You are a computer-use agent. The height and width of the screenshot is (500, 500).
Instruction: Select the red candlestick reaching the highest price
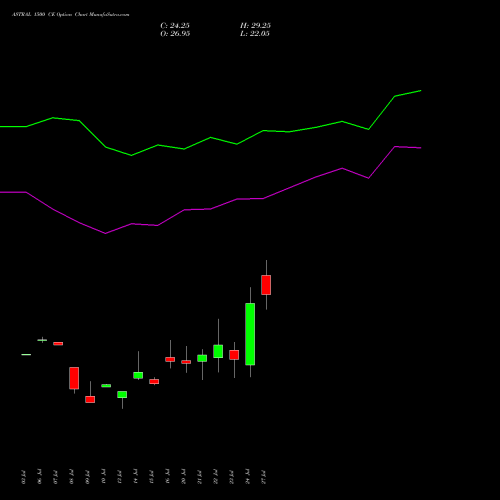click(266, 285)
